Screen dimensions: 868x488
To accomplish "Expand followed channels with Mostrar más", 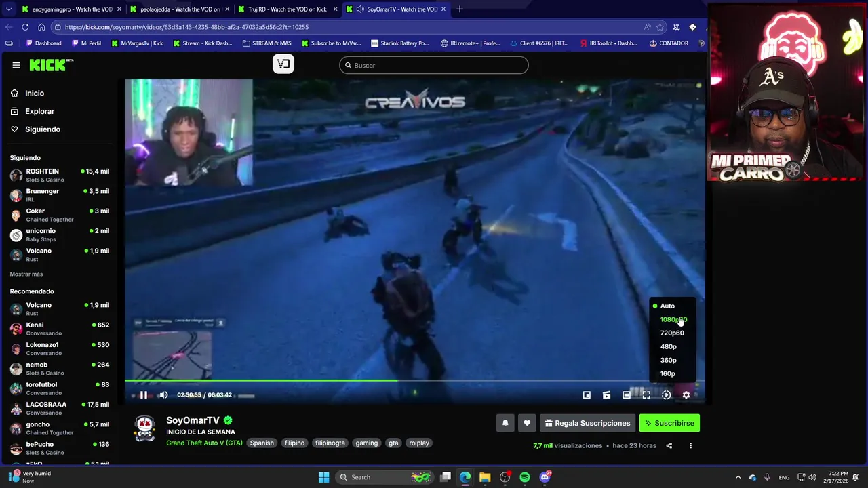I will click(26, 274).
